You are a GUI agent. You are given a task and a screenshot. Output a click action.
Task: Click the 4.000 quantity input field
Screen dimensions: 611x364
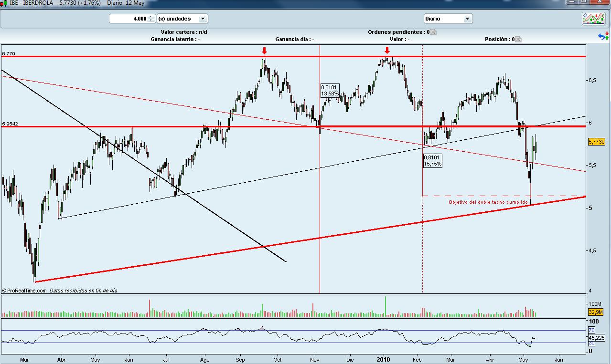[129, 19]
